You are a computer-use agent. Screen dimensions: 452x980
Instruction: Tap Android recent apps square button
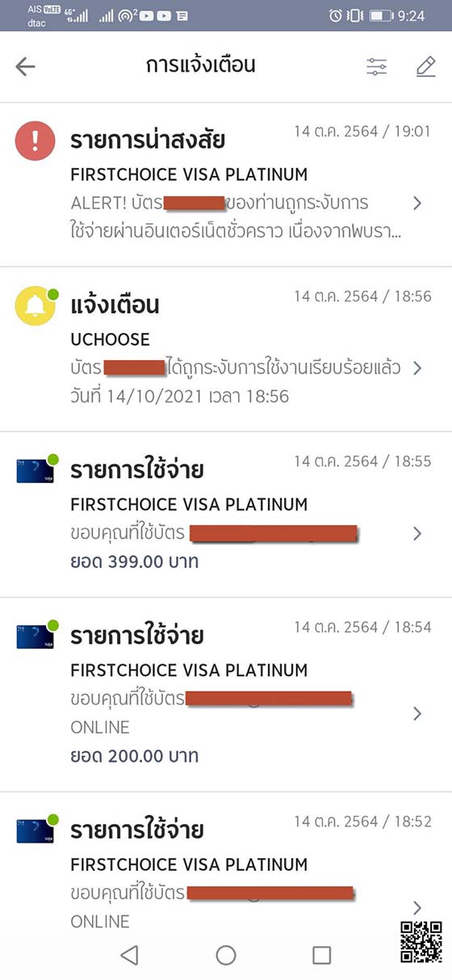coord(322,955)
